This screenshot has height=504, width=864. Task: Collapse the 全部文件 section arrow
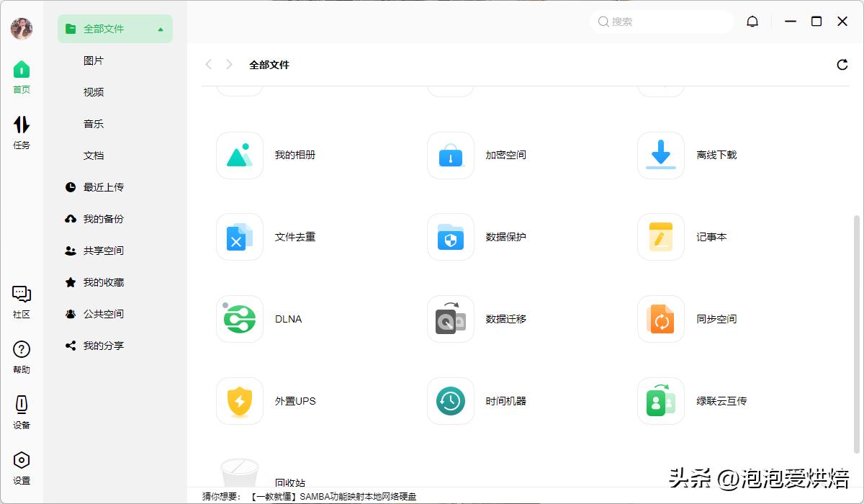[x=162, y=29]
